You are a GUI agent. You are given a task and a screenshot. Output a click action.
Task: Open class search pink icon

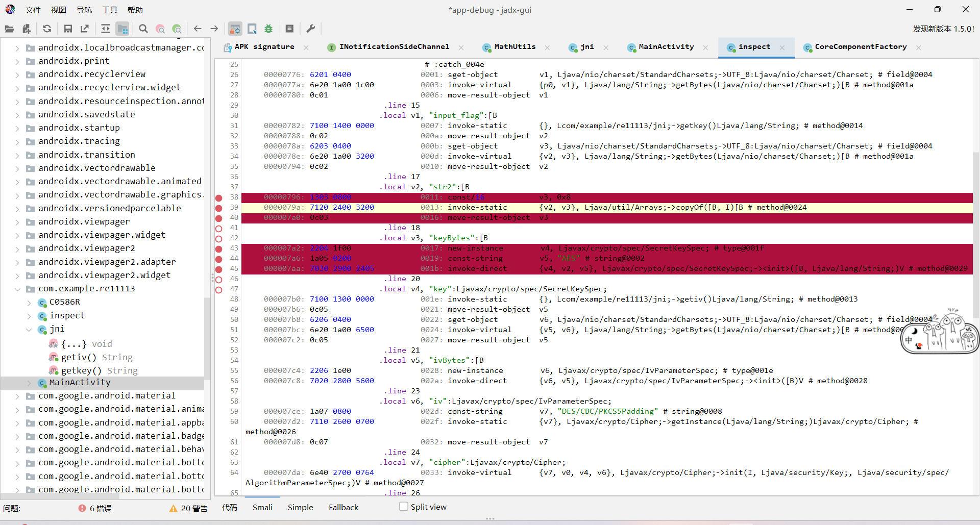pyautogui.click(x=160, y=29)
